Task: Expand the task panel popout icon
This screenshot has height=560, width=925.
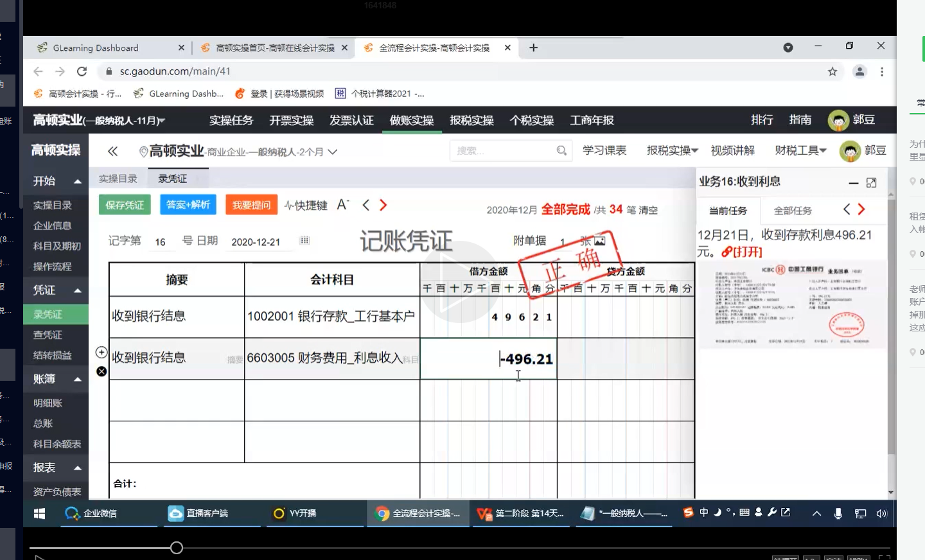Action: (x=871, y=183)
